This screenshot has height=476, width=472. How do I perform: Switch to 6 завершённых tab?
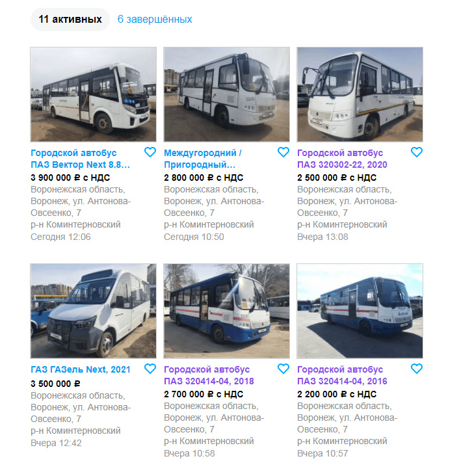[155, 19]
